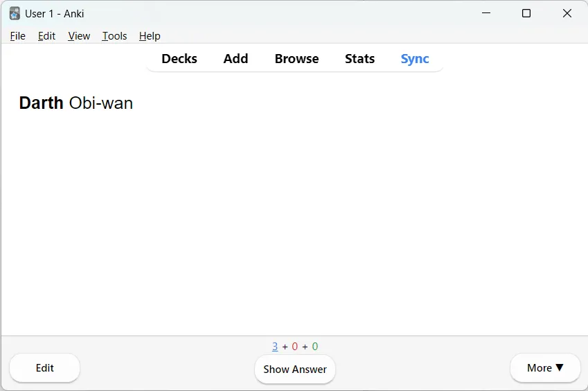
Task: Open the File menu
Action: tap(17, 36)
